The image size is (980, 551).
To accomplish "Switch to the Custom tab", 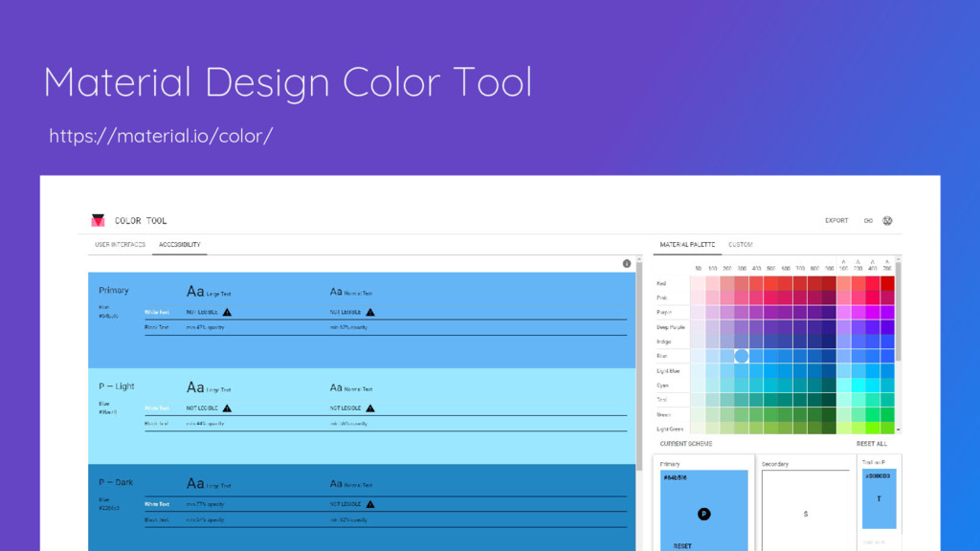I will tap(740, 245).
